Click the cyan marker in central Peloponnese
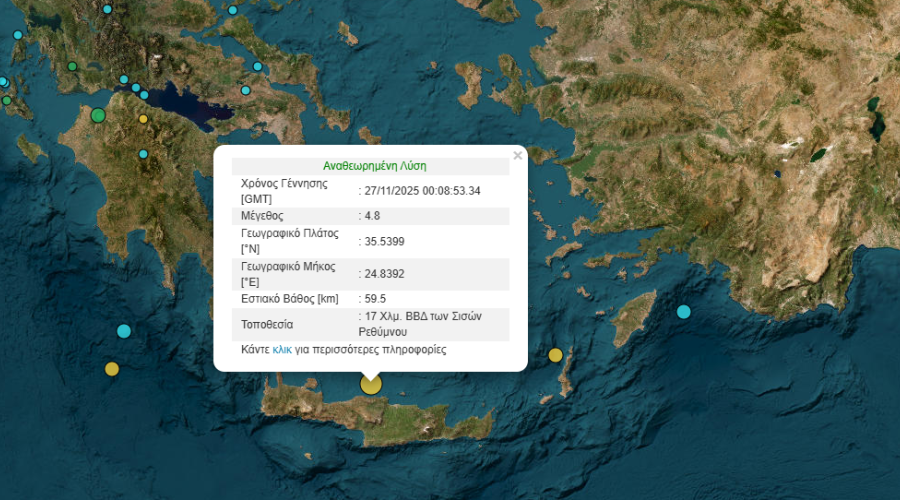900x500 pixels. [x=143, y=154]
